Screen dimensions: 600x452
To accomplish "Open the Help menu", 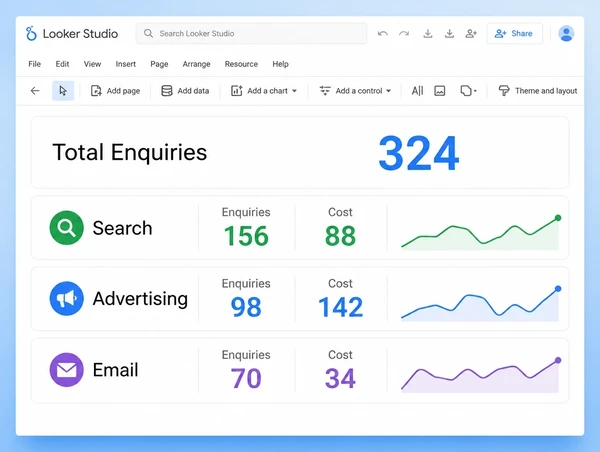I will 280,64.
